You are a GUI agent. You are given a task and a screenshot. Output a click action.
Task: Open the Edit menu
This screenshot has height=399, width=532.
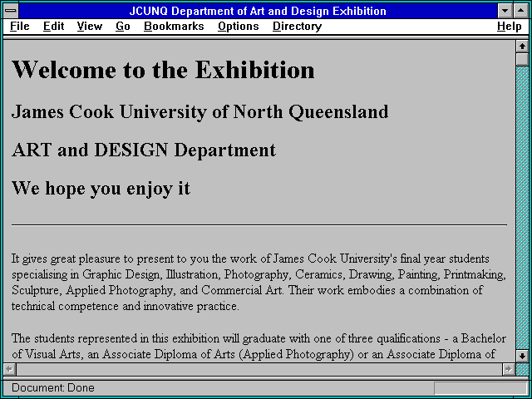(53, 27)
